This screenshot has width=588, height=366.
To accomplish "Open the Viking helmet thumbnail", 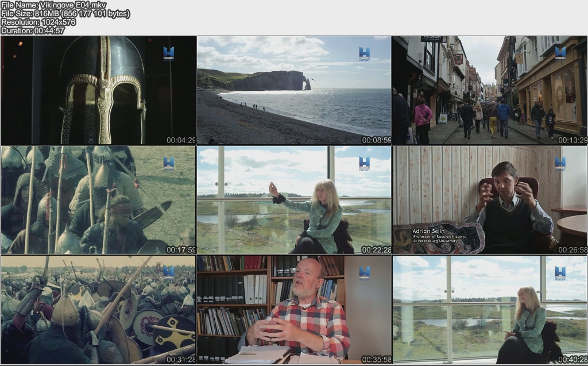I will pyautogui.click(x=98, y=89).
